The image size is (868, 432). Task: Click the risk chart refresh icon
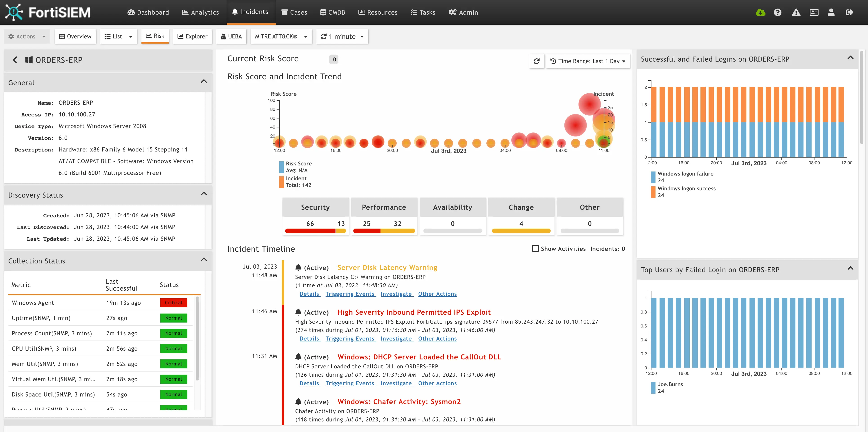coord(537,61)
